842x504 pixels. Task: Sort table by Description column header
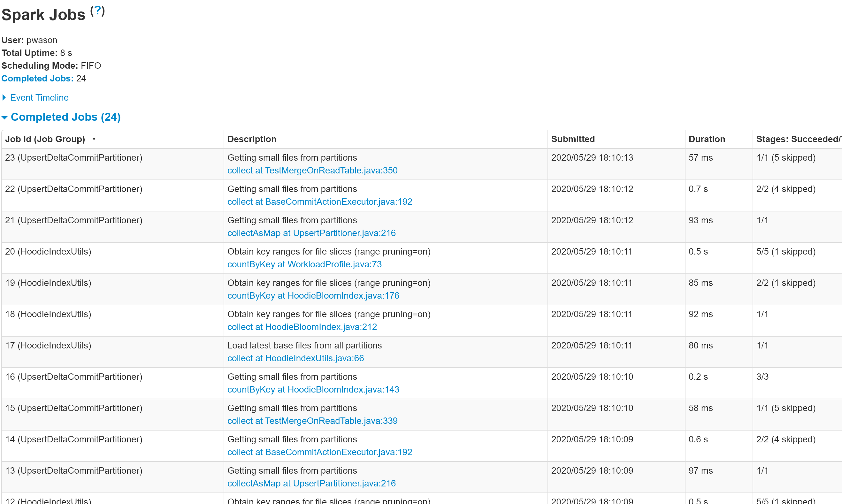[252, 139]
